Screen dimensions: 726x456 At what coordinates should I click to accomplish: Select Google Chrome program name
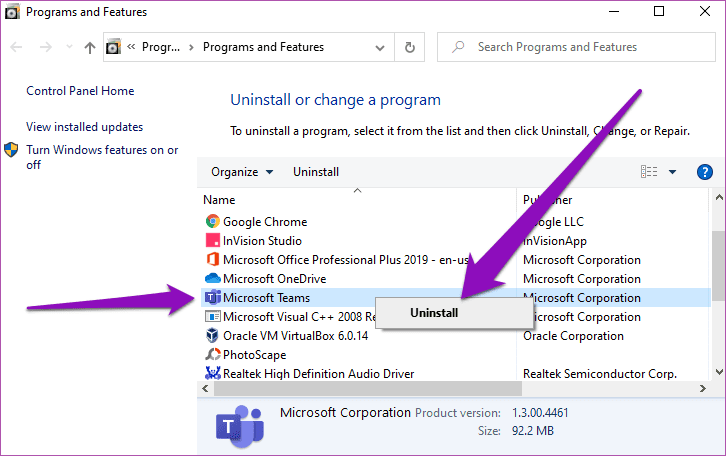[x=265, y=222]
